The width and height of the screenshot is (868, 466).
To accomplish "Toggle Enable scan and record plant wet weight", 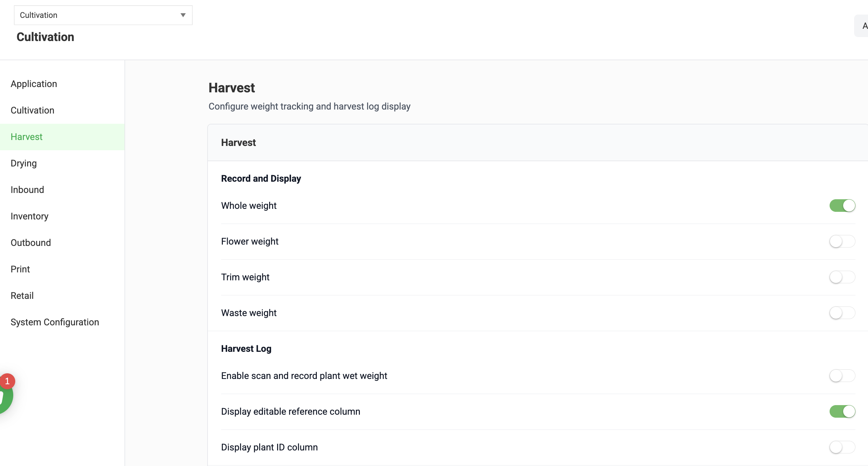I will coord(842,376).
